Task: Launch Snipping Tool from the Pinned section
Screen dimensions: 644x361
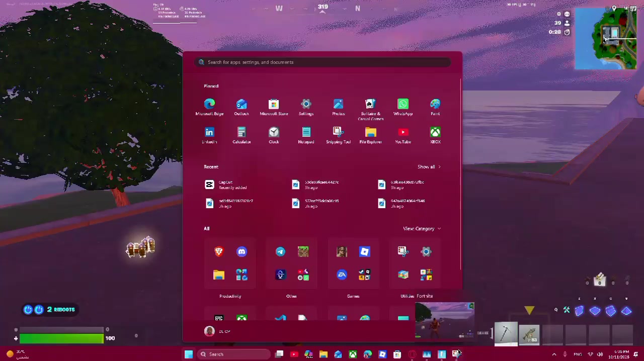Action: tap(338, 135)
